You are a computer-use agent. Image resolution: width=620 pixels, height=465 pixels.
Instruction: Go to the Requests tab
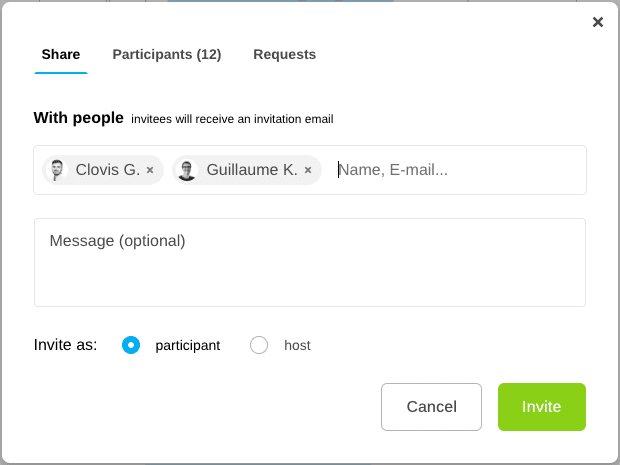[x=285, y=55]
